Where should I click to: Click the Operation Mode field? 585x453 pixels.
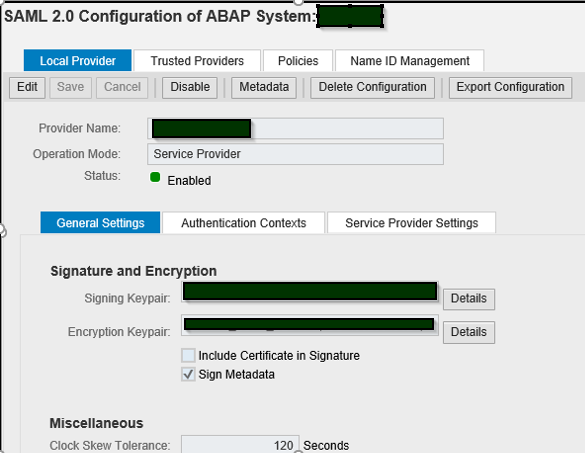(295, 154)
